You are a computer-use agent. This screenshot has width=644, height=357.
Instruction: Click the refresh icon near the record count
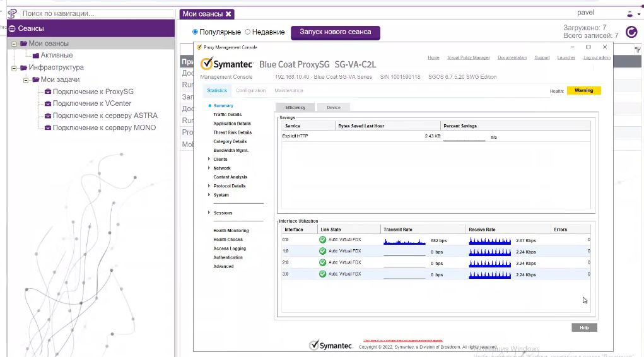[631, 32]
